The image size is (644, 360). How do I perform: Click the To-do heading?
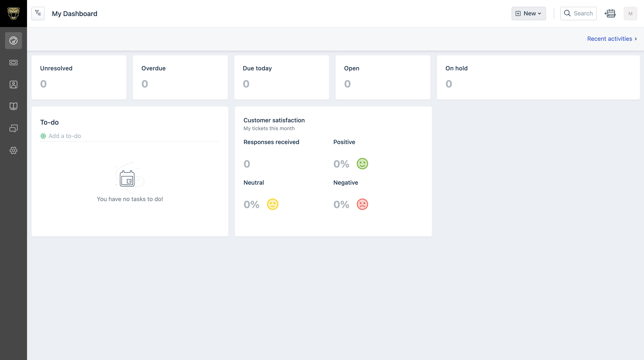(49, 122)
